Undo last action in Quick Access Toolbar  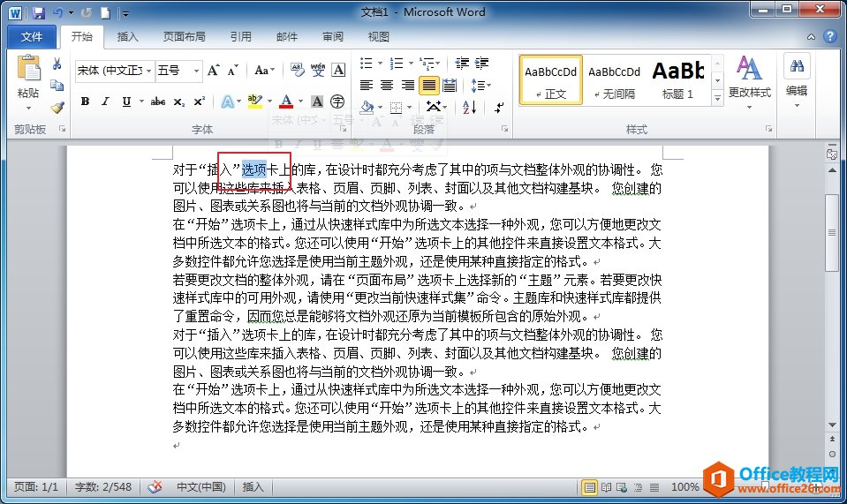[57, 12]
